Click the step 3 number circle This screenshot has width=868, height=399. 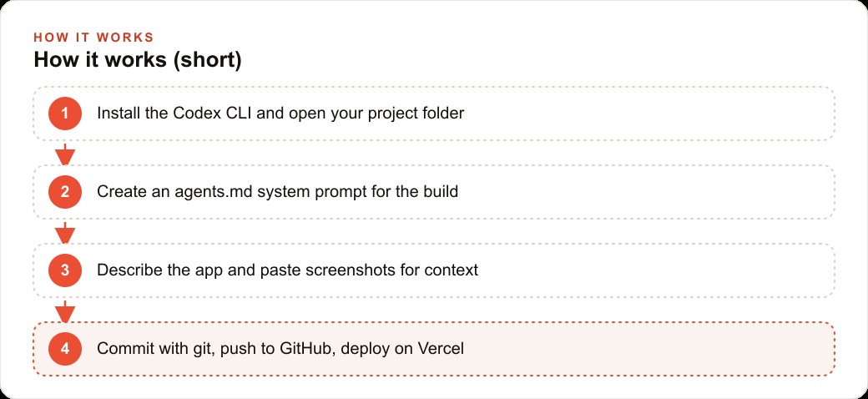click(x=65, y=270)
